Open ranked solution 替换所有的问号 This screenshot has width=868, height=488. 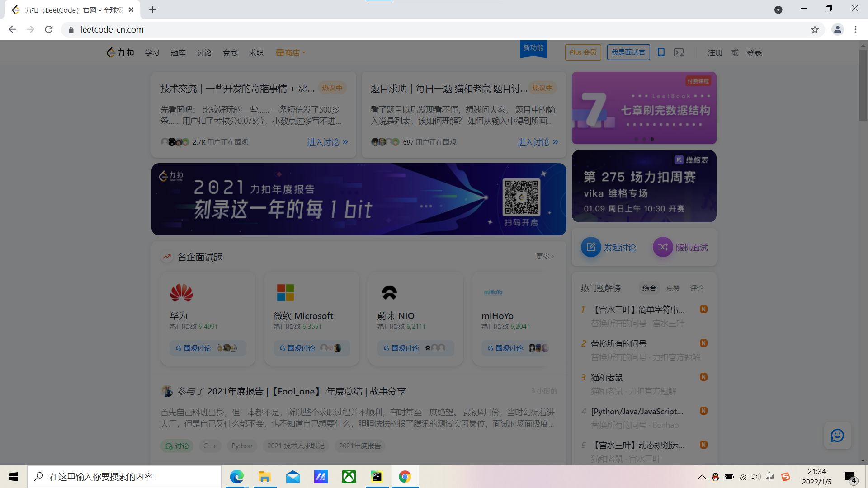pos(618,344)
